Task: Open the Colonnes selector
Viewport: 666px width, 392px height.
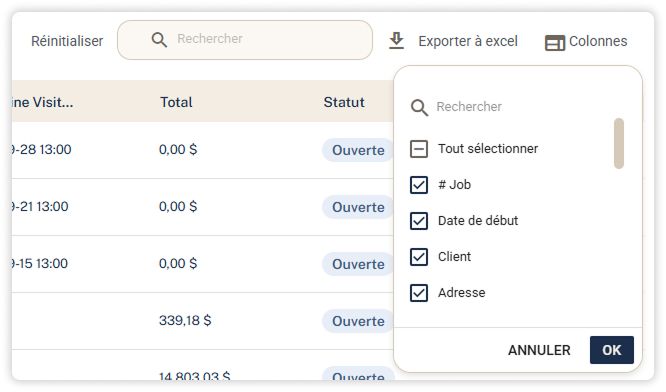Action: [586, 42]
